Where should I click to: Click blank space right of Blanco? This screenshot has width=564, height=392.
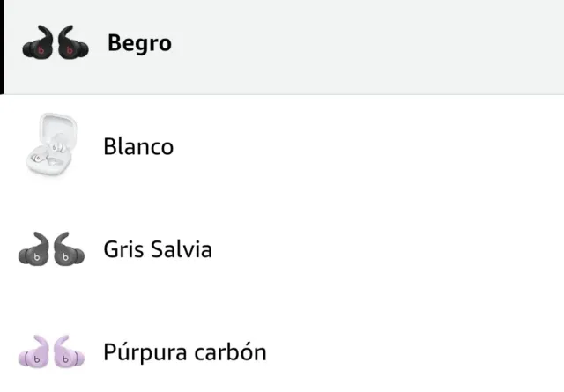(x=370, y=146)
